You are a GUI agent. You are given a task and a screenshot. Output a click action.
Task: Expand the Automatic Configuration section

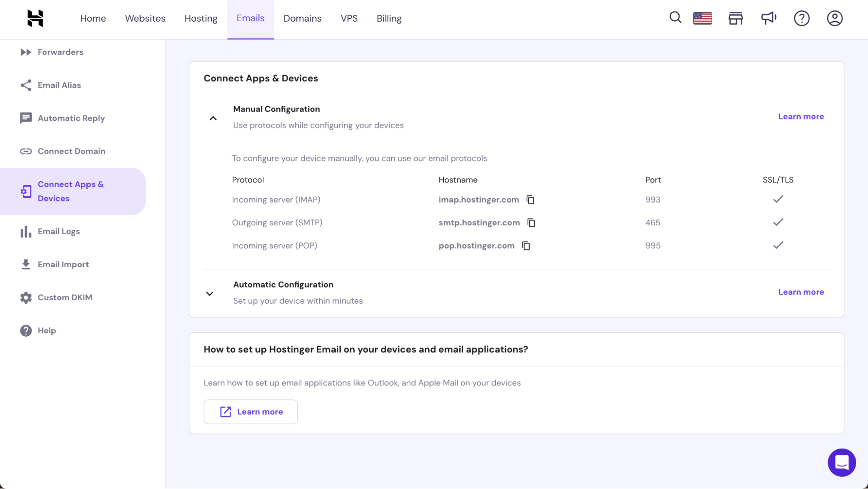click(x=209, y=293)
